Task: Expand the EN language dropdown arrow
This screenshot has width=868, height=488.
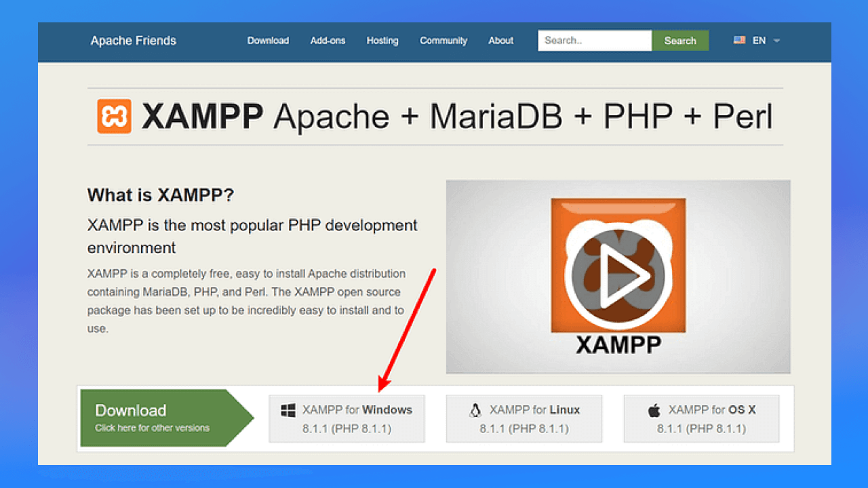Action: click(x=776, y=41)
